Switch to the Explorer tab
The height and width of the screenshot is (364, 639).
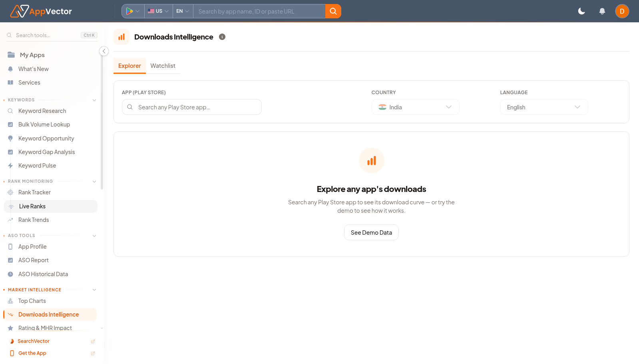(x=129, y=66)
